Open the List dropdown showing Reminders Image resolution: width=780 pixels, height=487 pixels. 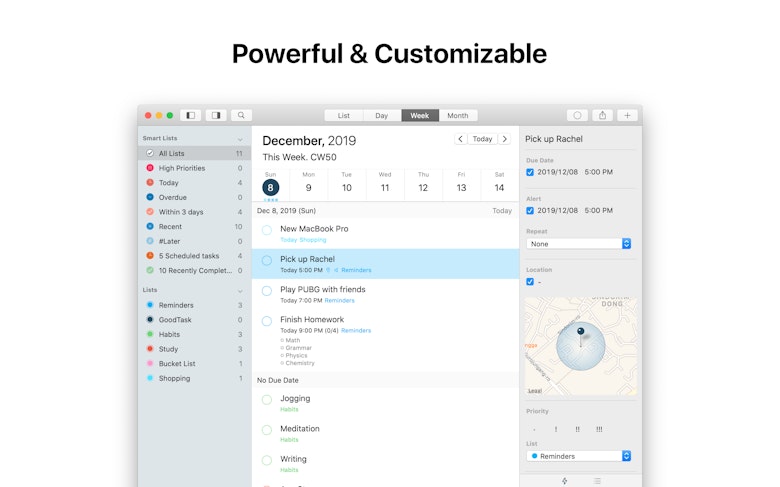[x=578, y=456]
